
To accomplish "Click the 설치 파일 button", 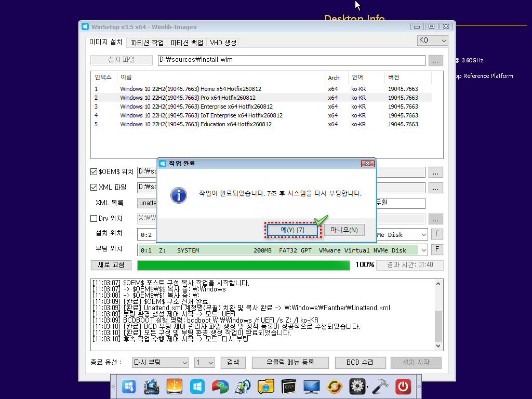I will 122,60.
